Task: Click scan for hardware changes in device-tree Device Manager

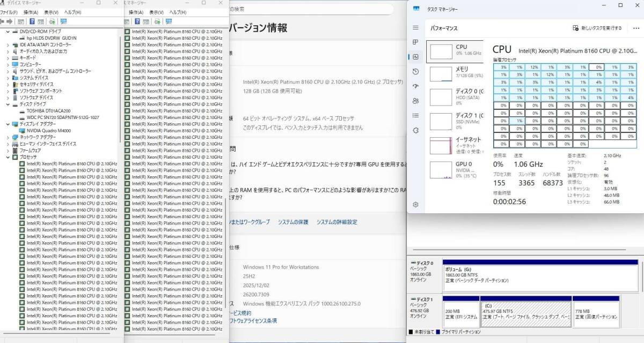Action: click(x=52, y=21)
